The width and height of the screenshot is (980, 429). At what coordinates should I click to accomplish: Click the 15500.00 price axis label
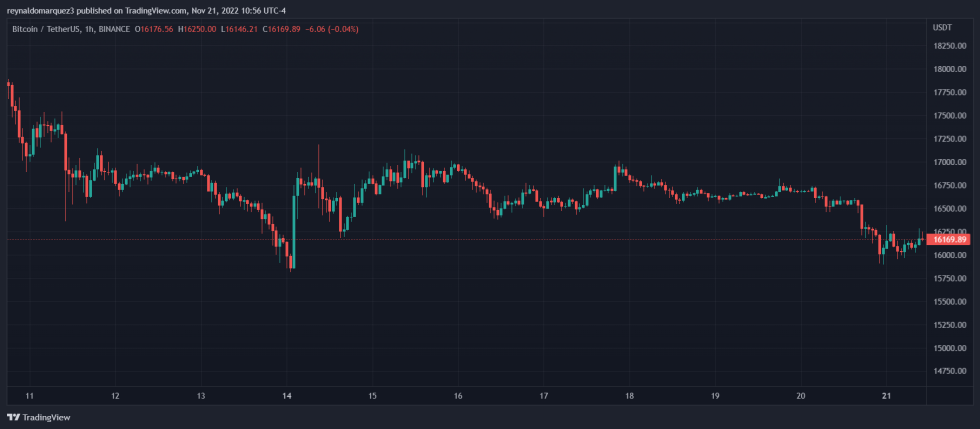[x=949, y=301]
